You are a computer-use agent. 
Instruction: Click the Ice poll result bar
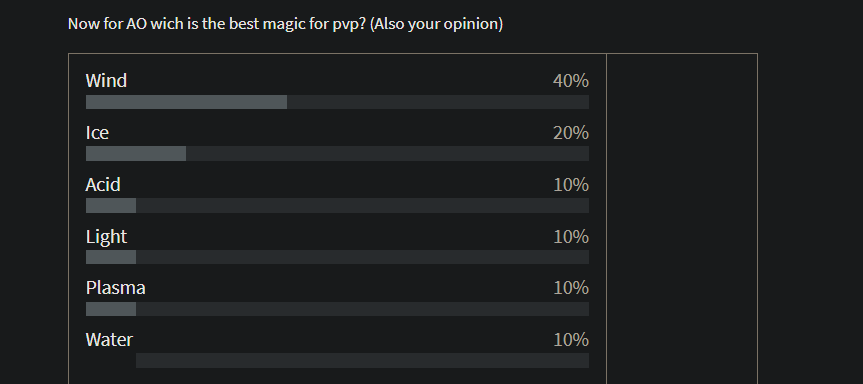[x=337, y=153]
